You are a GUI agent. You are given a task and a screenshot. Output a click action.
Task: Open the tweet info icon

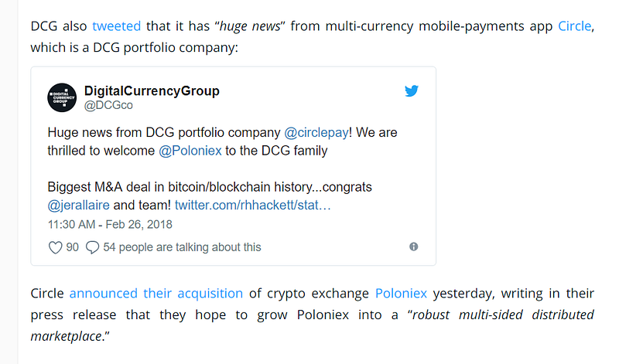[413, 247]
